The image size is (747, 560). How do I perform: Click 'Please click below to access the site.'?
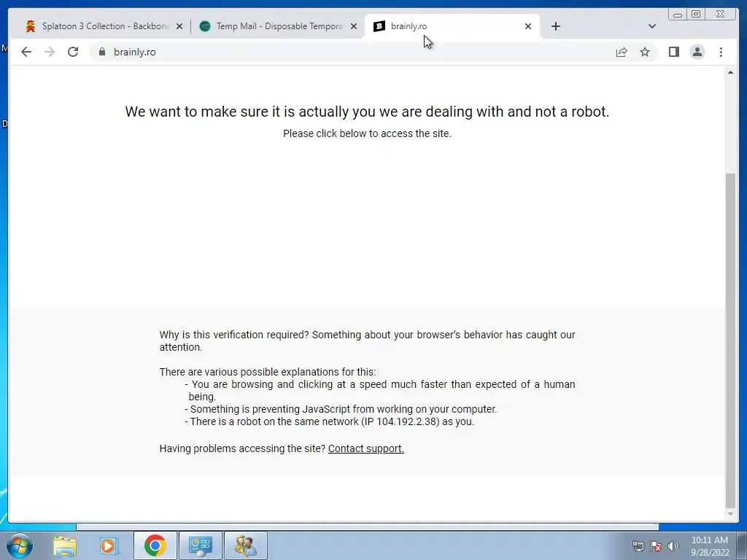click(367, 134)
